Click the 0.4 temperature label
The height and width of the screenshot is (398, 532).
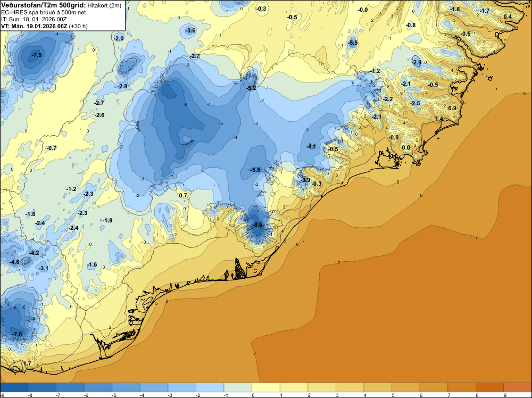pyautogui.click(x=508, y=16)
